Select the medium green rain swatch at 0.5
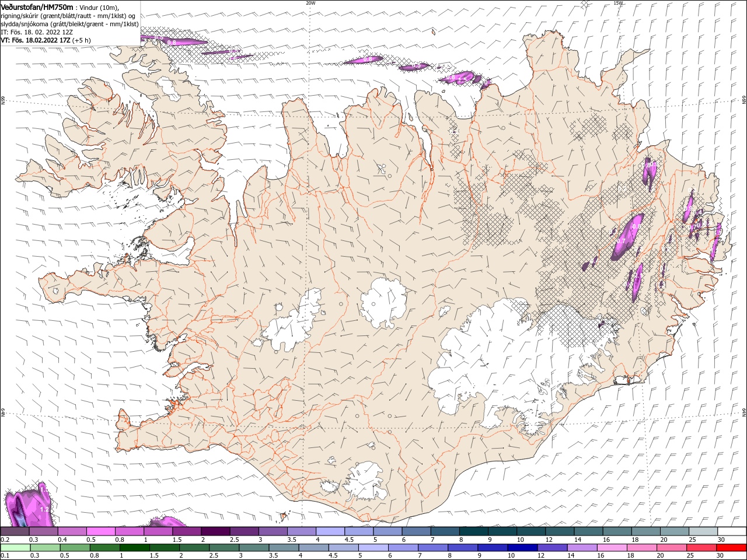The height and width of the screenshot is (560, 747). 75,547
